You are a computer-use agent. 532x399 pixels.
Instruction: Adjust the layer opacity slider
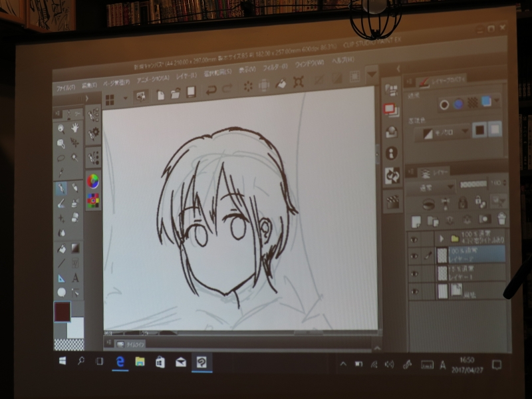(x=473, y=184)
